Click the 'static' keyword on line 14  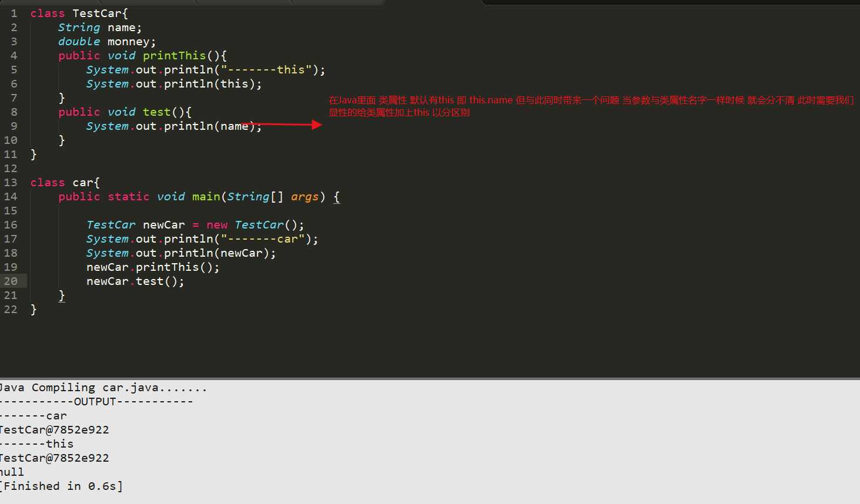click(129, 197)
